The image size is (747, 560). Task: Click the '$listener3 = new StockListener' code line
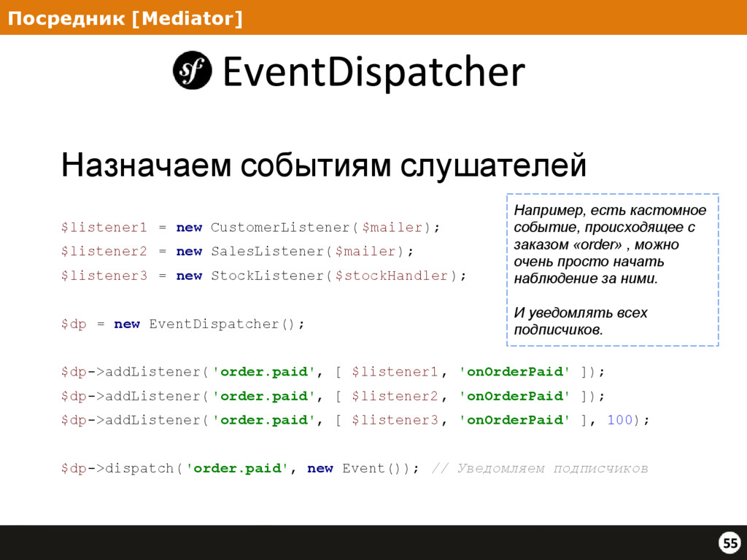click(263, 275)
